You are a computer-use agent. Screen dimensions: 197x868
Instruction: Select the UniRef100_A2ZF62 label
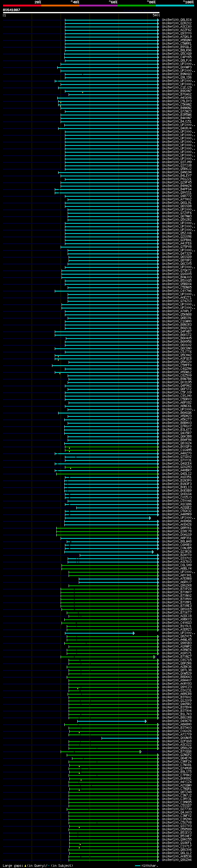pos(176,30)
